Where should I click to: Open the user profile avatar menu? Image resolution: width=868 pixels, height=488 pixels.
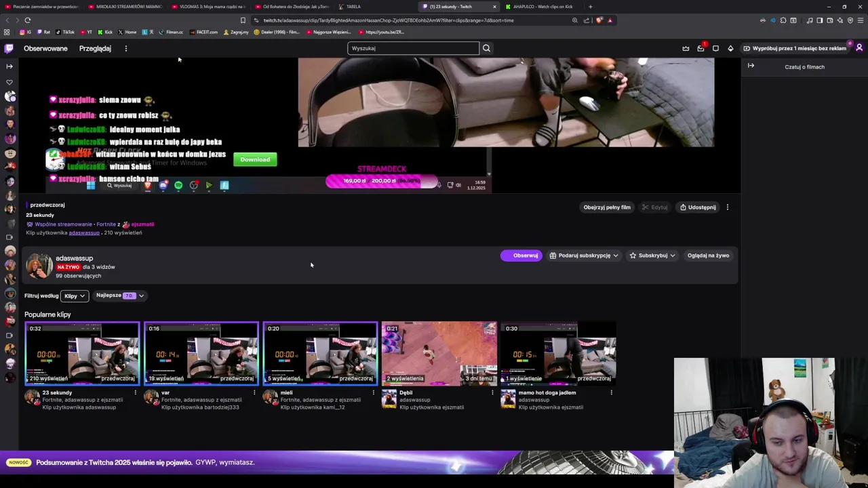859,48
